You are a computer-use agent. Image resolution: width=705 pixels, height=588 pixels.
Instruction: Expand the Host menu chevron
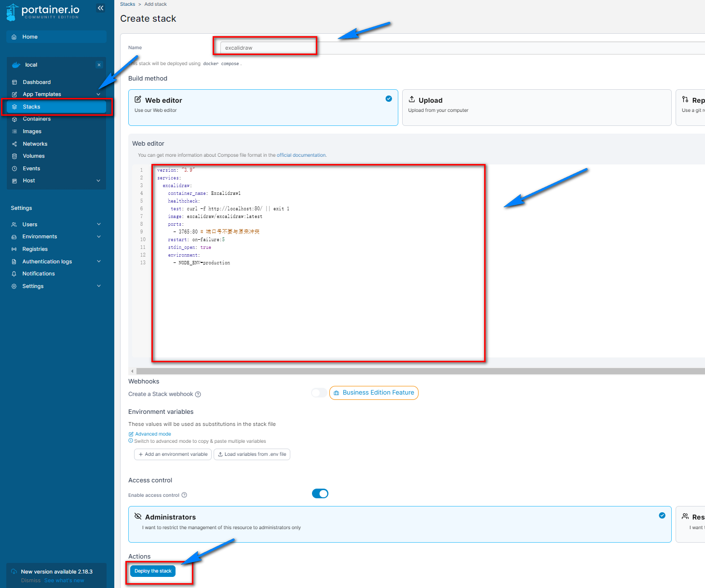pyautogui.click(x=98, y=181)
